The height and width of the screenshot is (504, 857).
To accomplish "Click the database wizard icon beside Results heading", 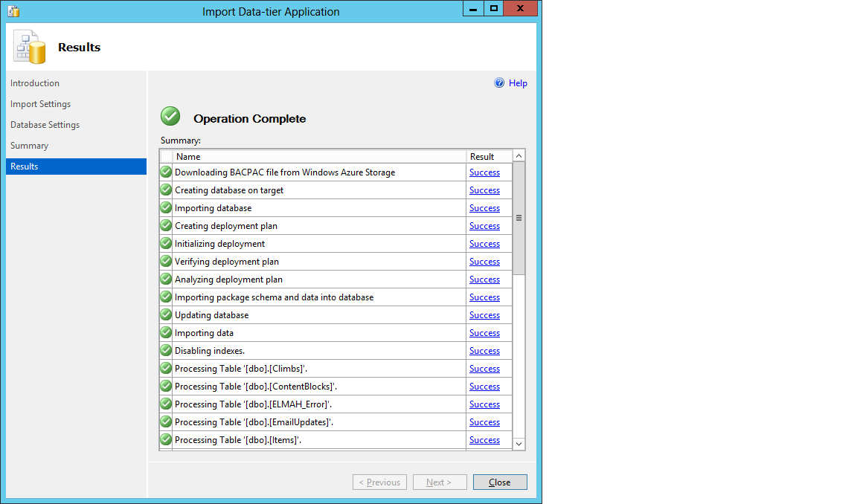I will (30, 48).
